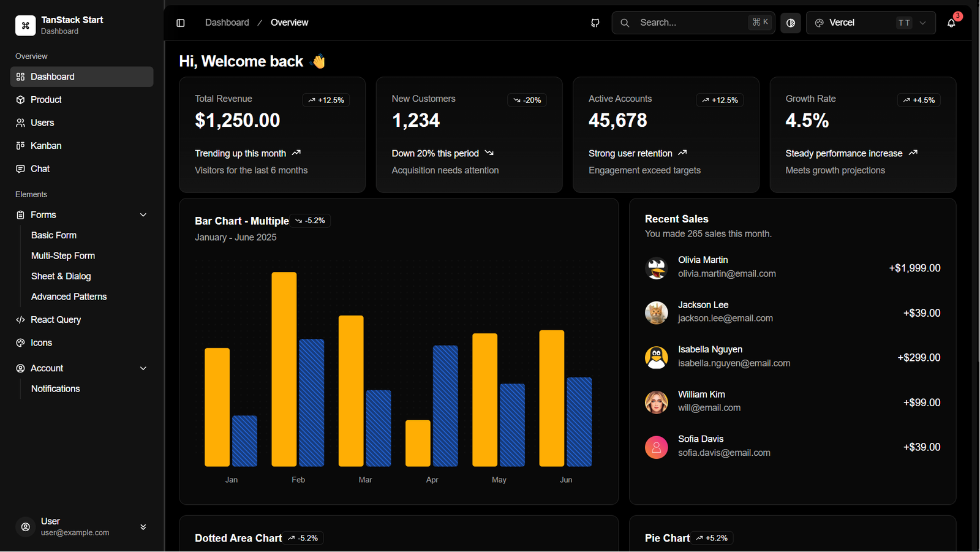
Task: Click the ⌘K shortcut badge
Action: pos(760,22)
